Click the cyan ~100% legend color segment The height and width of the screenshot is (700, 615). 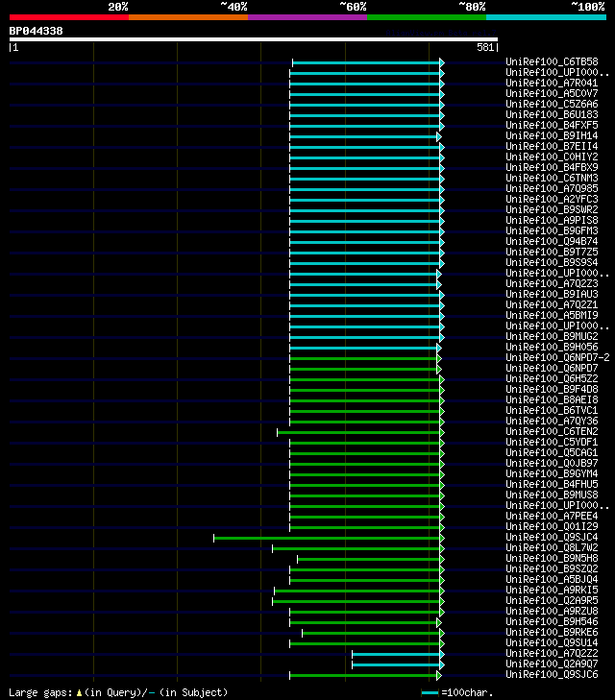546,17
